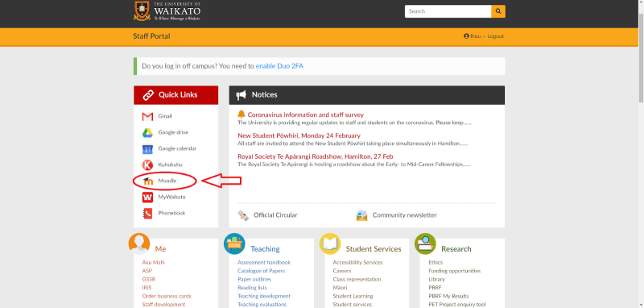Viewport: 644px width, 308px height.
Task: Open Āku Mahi under Me
Action: pyautogui.click(x=154, y=262)
